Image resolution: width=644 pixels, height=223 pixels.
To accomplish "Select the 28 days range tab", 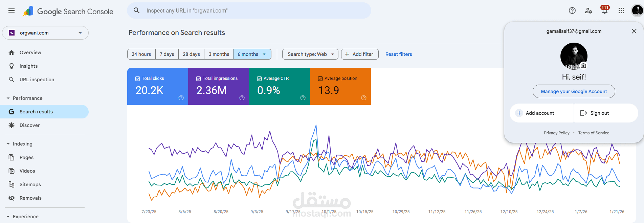I will 192,54.
